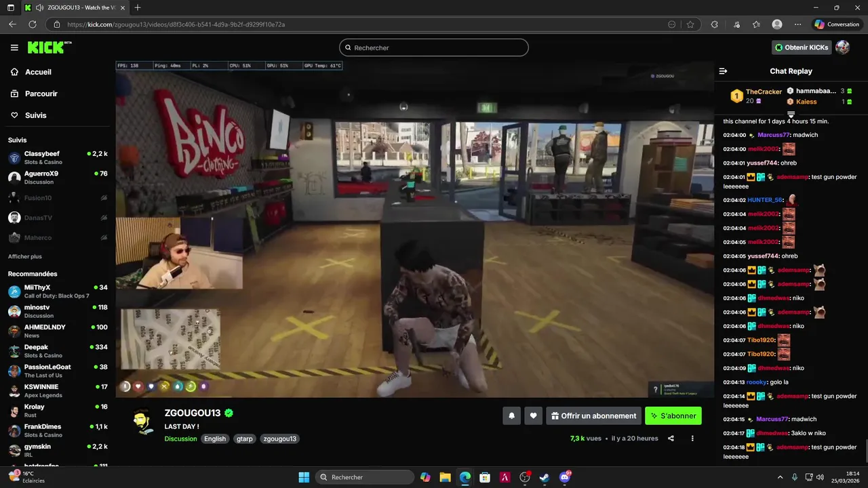
Task: Select the gtarp tag
Action: (245, 439)
